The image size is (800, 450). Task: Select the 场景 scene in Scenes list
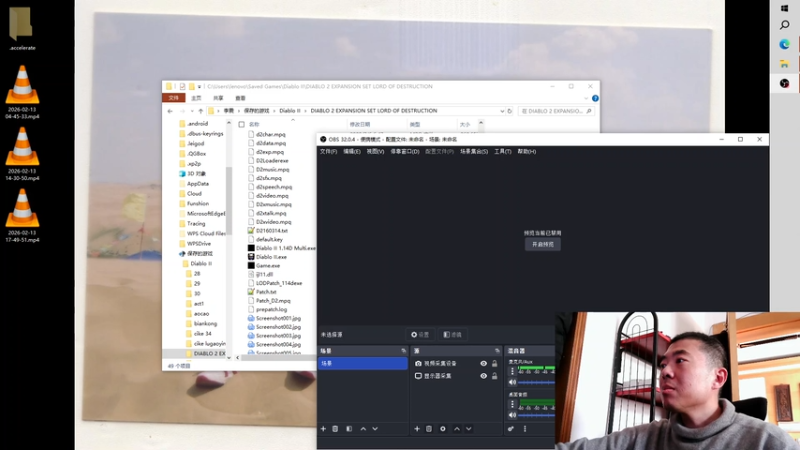pos(363,363)
